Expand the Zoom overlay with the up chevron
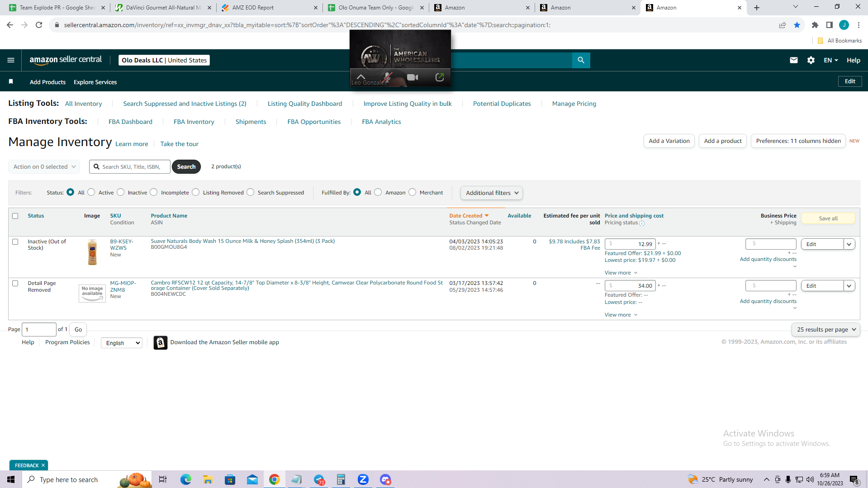The height and width of the screenshot is (488, 868). click(361, 76)
